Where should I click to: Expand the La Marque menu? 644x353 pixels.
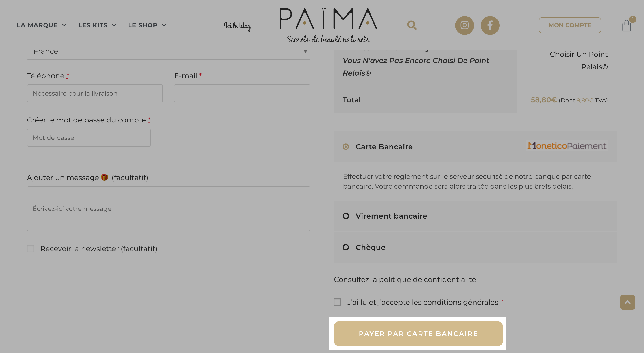[x=42, y=25]
